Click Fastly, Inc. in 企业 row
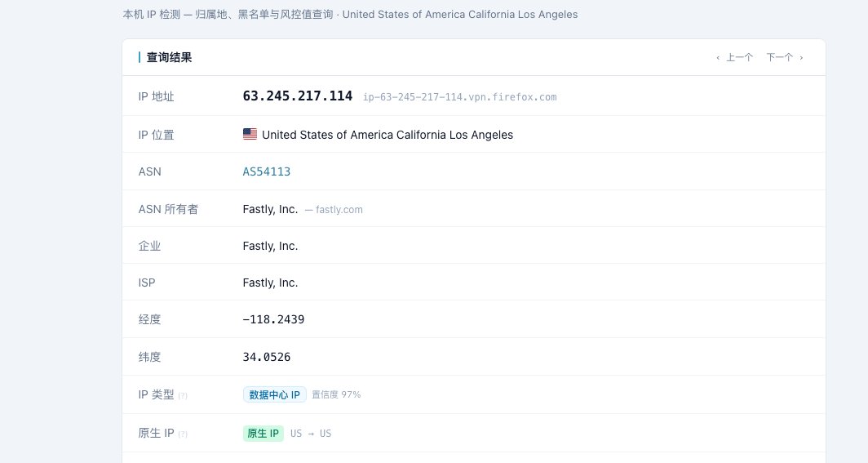 [x=270, y=246]
